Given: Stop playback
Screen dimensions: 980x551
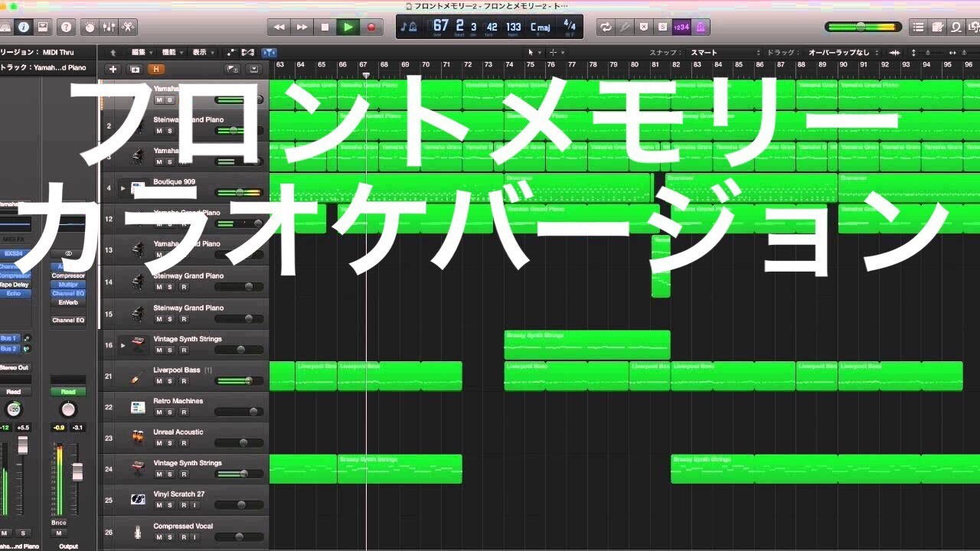Looking at the screenshot, I should [x=325, y=27].
